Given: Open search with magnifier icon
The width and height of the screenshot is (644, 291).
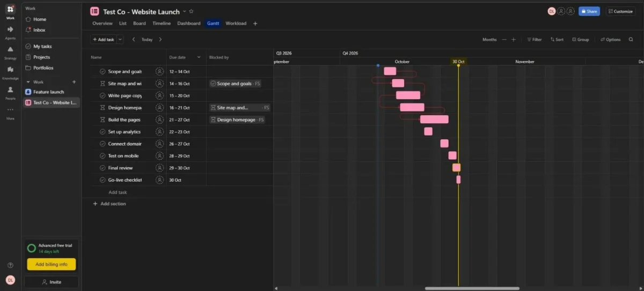Looking at the screenshot, I should [631, 39].
